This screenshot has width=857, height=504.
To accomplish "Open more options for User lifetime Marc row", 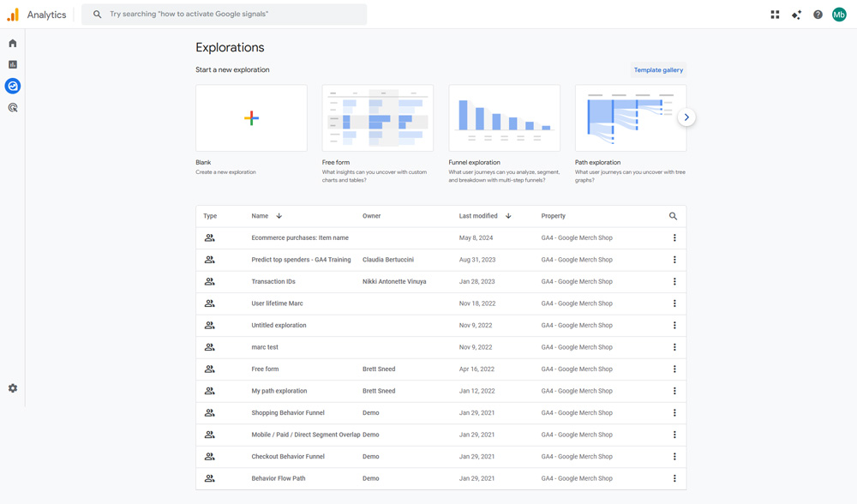I will [x=674, y=303].
